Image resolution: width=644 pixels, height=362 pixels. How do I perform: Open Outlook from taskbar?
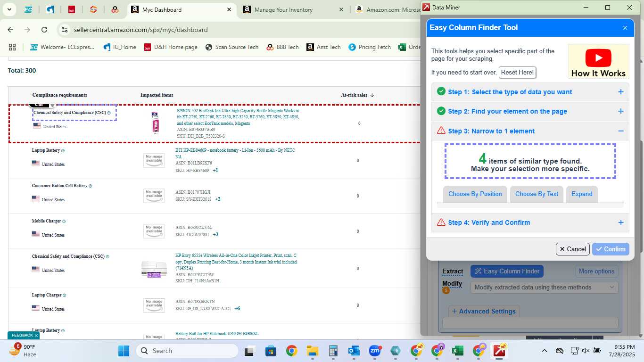(354, 351)
